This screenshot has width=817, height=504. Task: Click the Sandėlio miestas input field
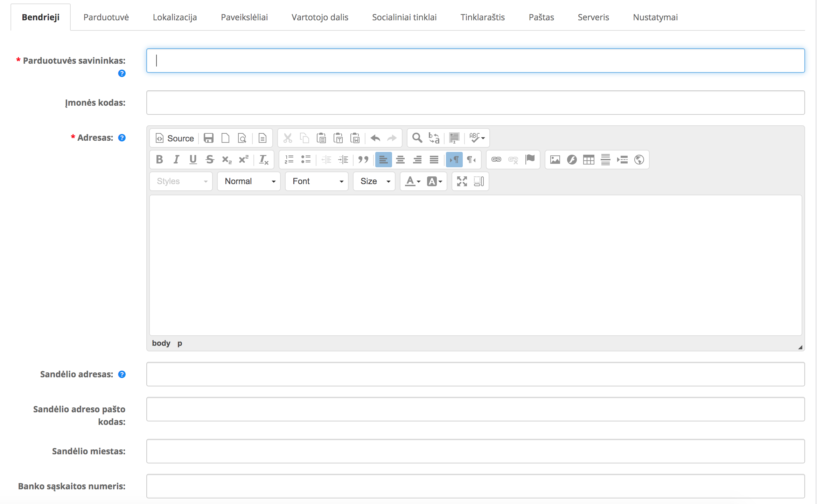click(475, 451)
